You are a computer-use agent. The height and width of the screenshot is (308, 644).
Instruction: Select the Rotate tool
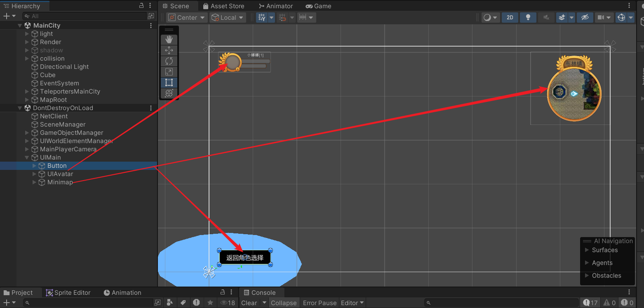(169, 61)
